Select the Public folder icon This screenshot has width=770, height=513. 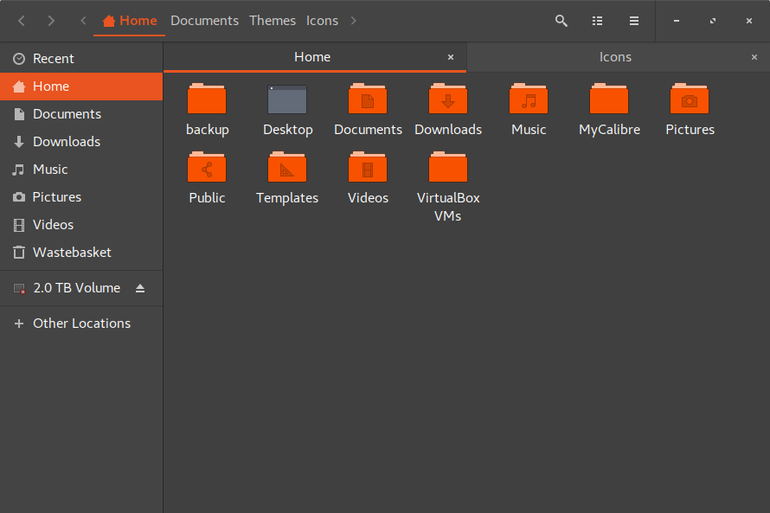click(207, 167)
